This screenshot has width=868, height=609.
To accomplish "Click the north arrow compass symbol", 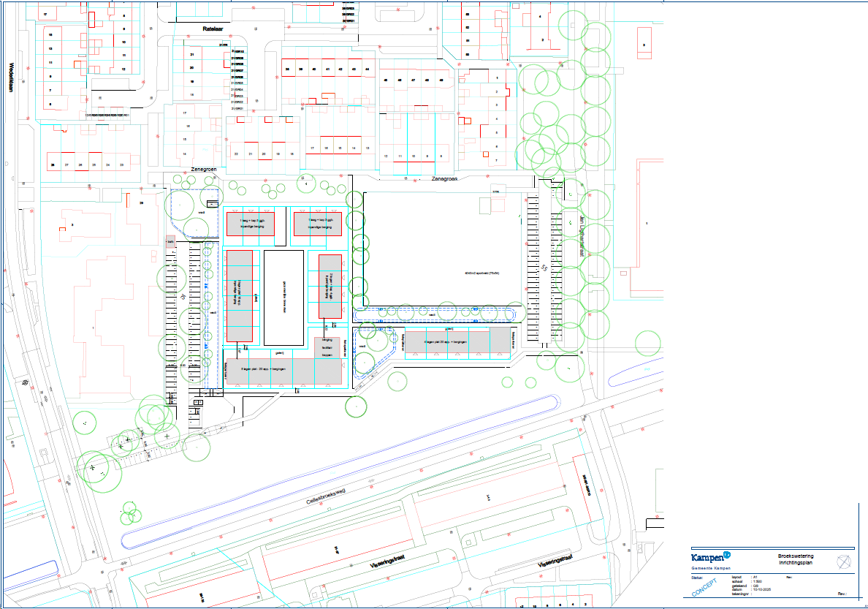I will pos(845,561).
